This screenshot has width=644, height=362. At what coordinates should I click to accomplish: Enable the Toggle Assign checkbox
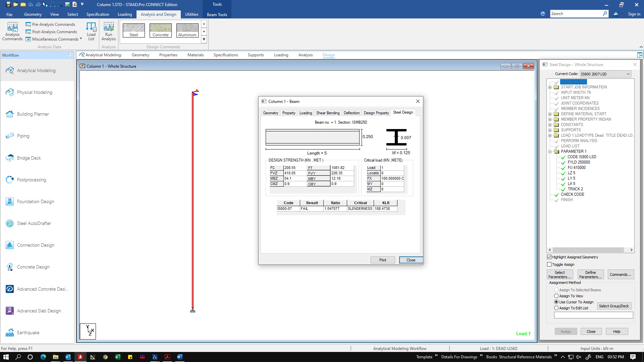[549, 264]
